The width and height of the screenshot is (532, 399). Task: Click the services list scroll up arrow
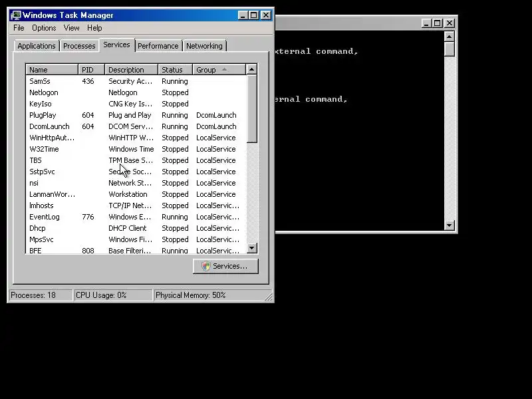[x=251, y=70]
